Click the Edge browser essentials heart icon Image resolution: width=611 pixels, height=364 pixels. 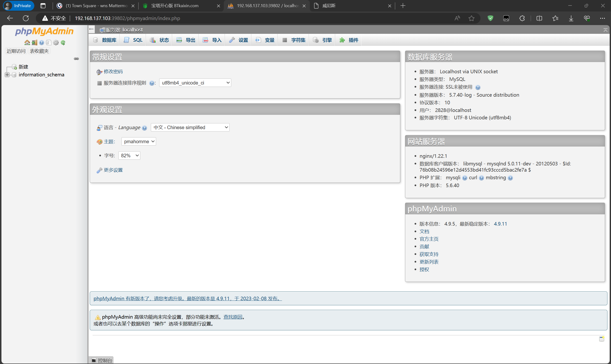(x=587, y=18)
